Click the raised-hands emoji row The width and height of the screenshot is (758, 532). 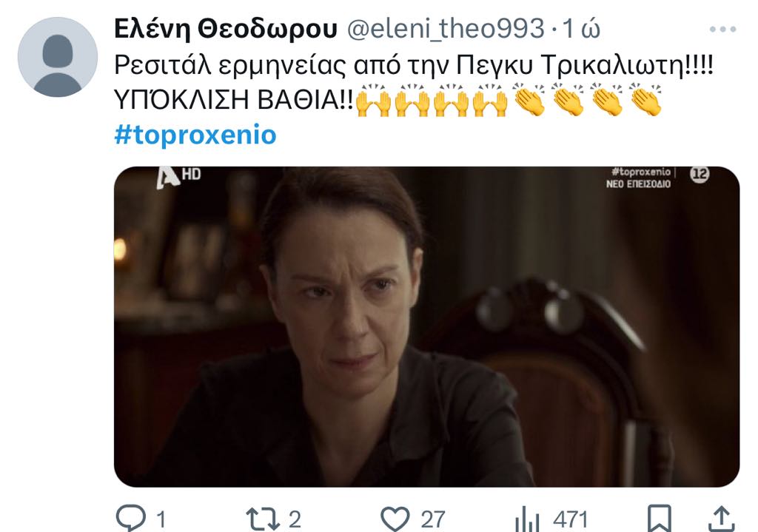click(432, 101)
